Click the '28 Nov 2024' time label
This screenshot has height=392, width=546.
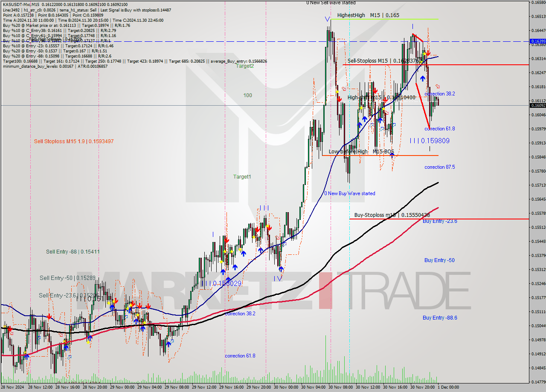point(13,387)
